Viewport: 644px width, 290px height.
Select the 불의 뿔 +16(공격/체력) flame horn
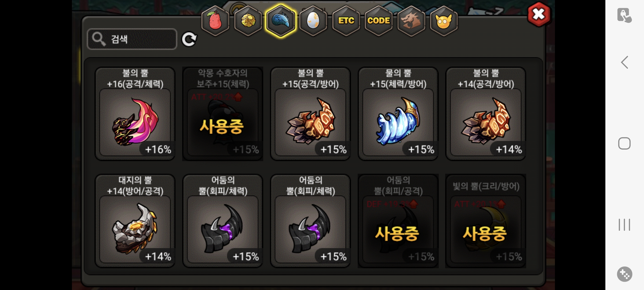(x=135, y=114)
